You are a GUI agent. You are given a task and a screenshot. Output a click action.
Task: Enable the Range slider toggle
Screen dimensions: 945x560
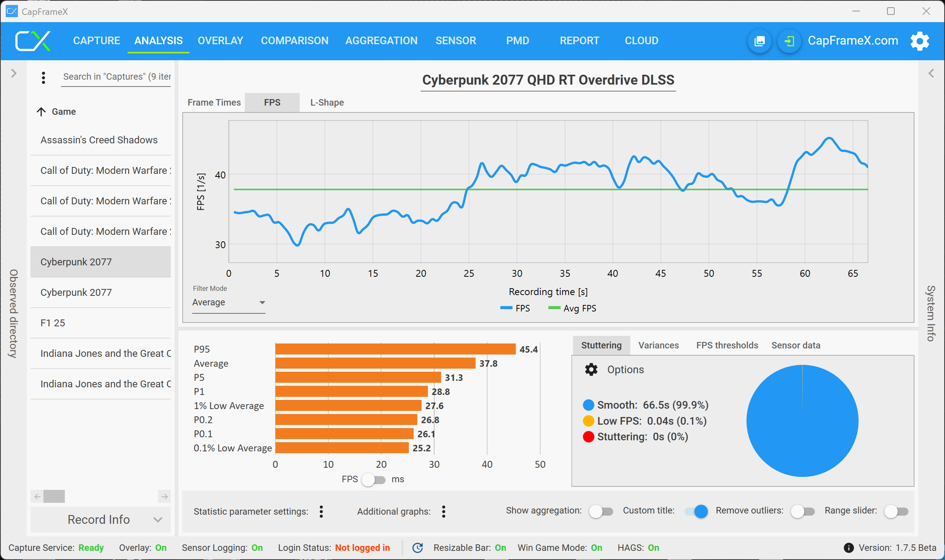tap(896, 511)
